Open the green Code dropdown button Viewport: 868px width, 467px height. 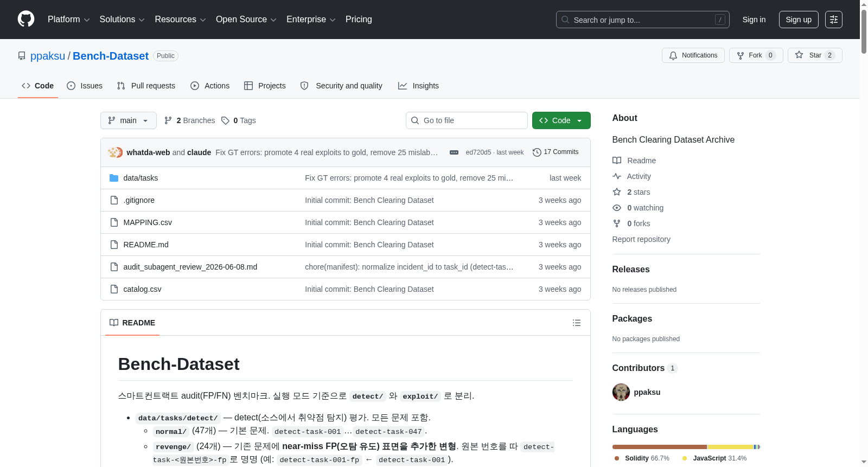561,120
